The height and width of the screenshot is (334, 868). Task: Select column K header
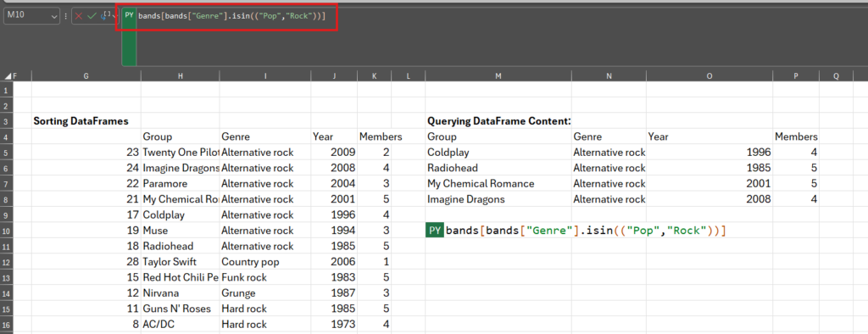coord(374,76)
